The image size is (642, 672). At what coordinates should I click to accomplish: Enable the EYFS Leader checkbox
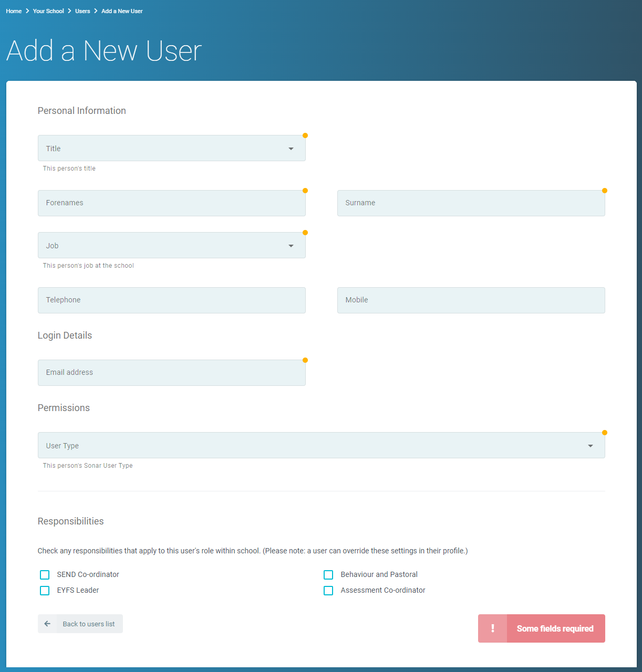pos(45,591)
